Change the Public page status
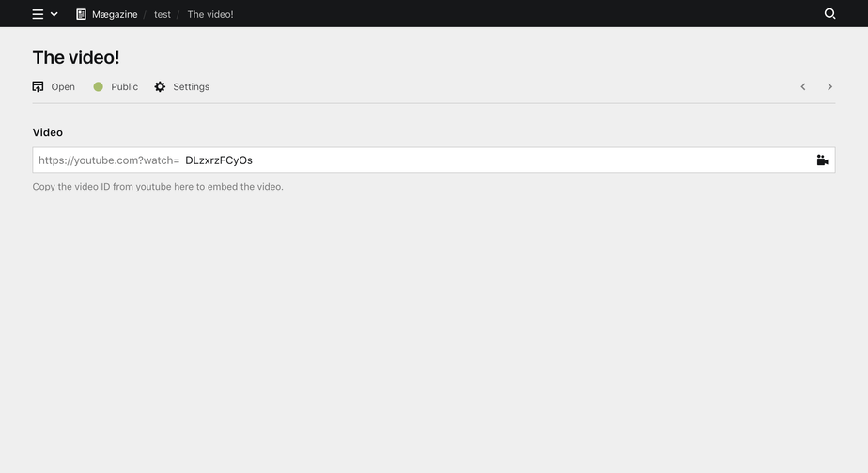The width and height of the screenshot is (868, 473). pos(124,86)
